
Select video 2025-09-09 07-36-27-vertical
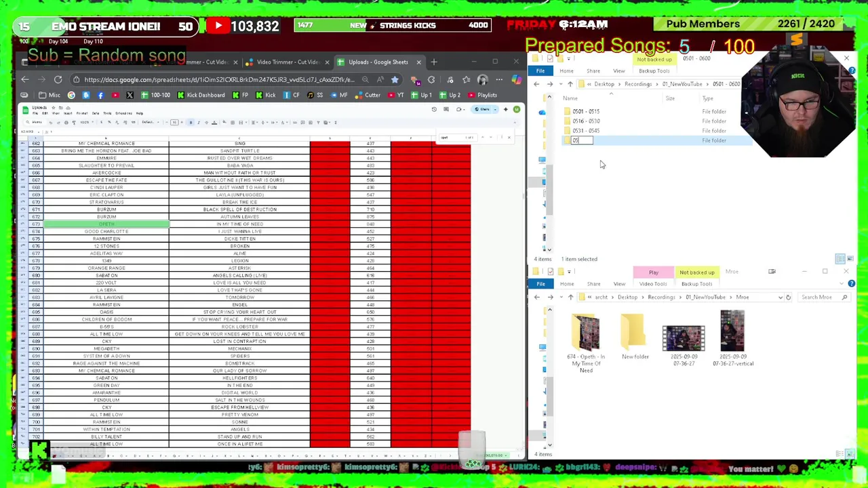point(732,338)
